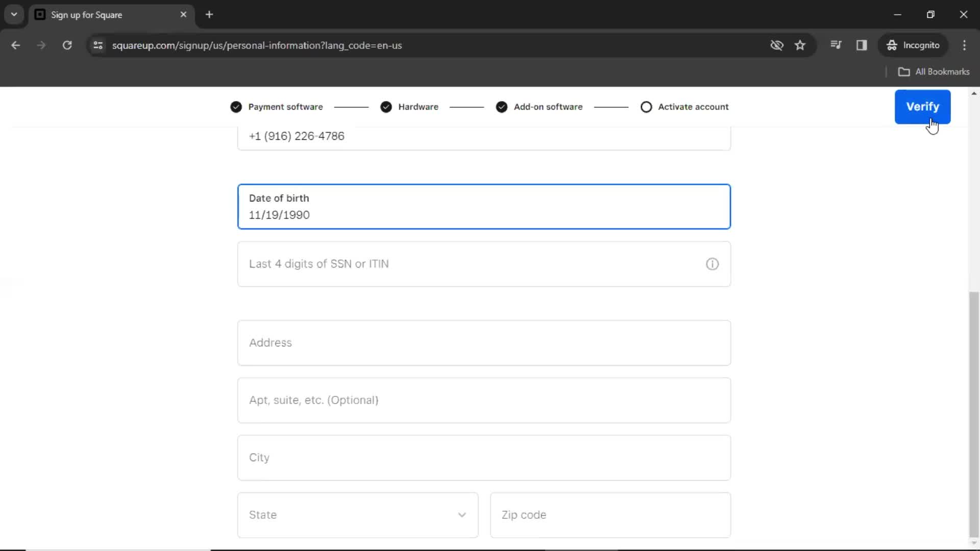The width and height of the screenshot is (980, 551).
Task: Click the Payment software step
Action: (277, 107)
